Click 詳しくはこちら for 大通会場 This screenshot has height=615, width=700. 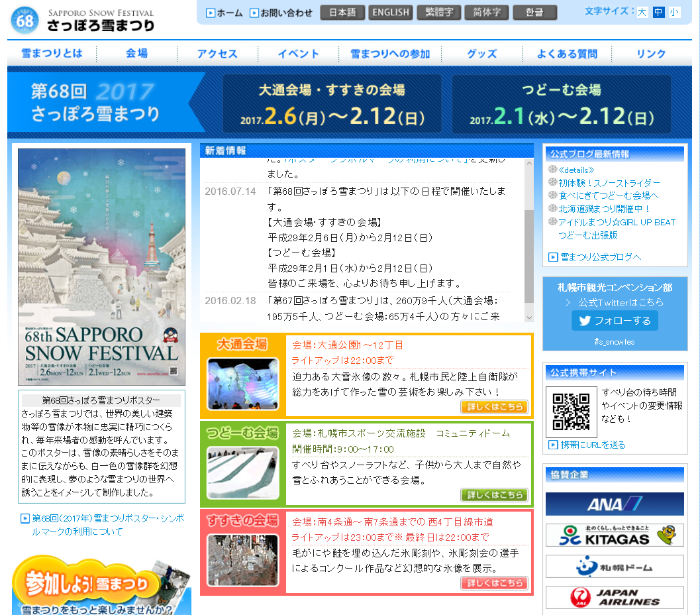(494, 406)
